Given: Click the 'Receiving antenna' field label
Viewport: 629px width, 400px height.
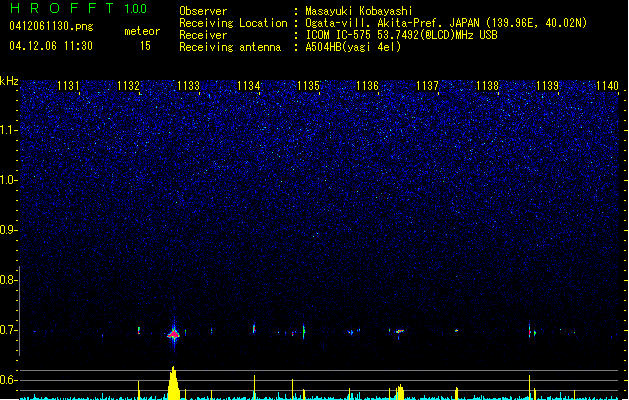Looking at the screenshot, I should [230, 47].
